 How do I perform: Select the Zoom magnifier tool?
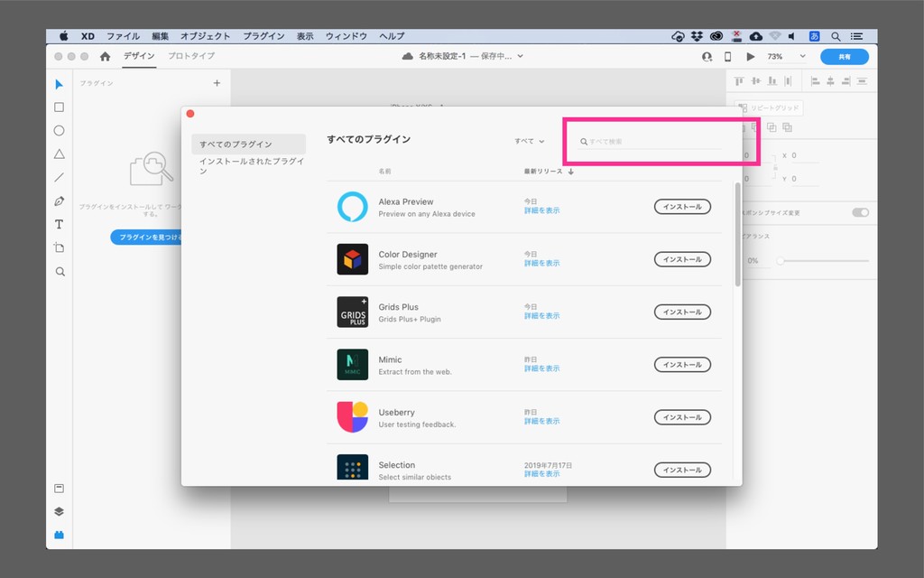[60, 271]
